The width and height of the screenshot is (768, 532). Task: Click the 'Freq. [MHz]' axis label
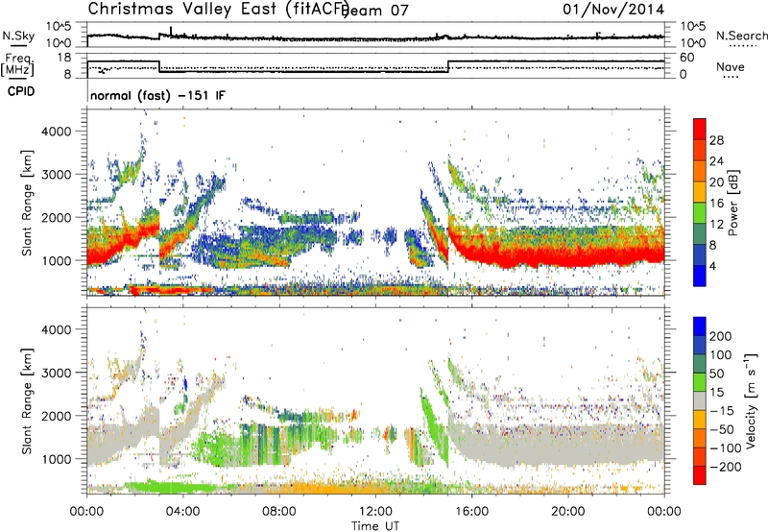point(17,64)
